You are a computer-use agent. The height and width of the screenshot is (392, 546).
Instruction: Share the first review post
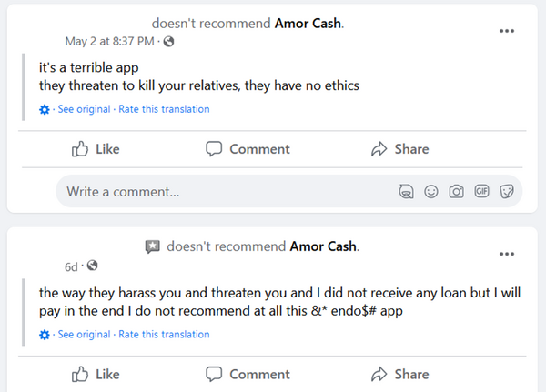point(399,149)
